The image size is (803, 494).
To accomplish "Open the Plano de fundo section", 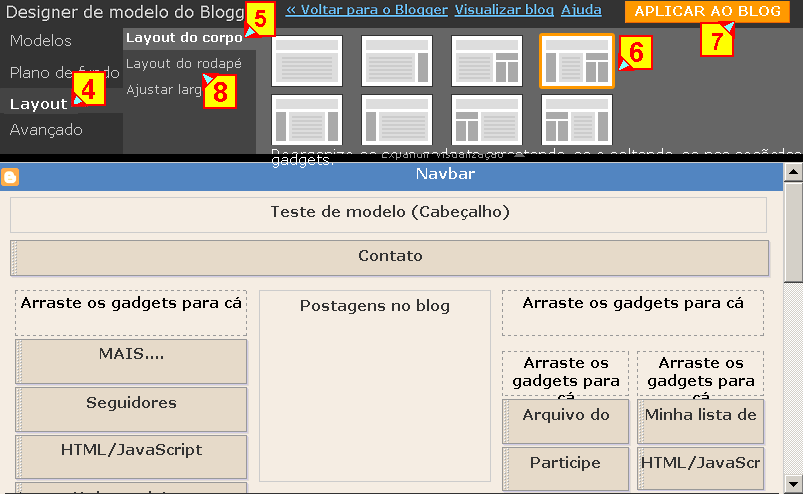I will click(64, 73).
